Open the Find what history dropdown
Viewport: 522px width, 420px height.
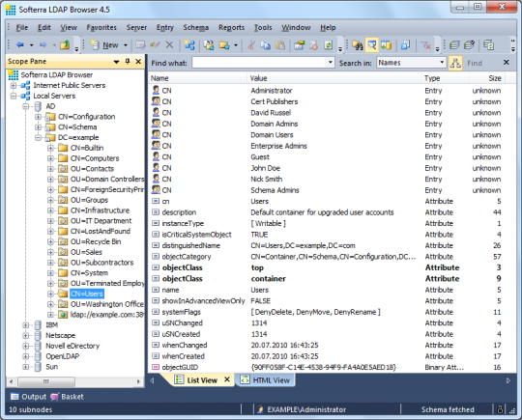point(331,63)
